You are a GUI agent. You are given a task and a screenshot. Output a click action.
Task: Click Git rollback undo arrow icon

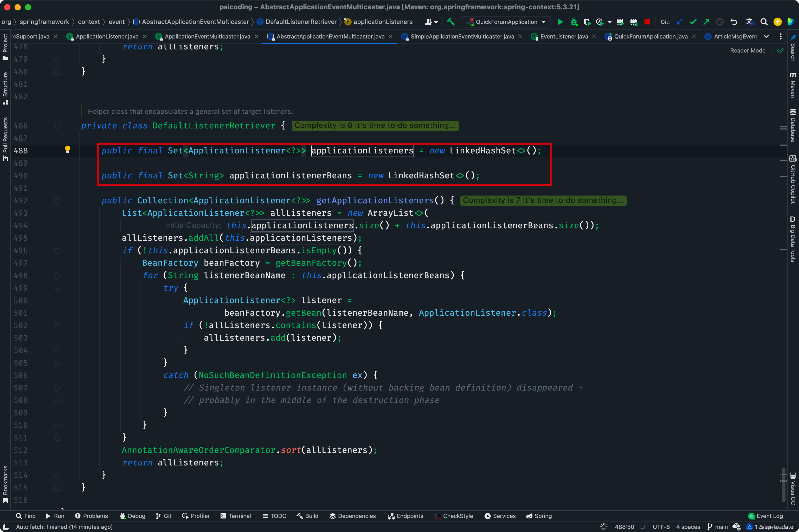tap(733, 22)
